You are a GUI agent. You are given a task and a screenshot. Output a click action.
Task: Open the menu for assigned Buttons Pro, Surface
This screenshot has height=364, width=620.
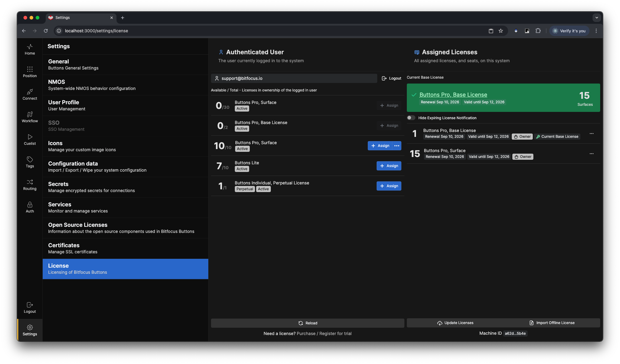point(592,154)
